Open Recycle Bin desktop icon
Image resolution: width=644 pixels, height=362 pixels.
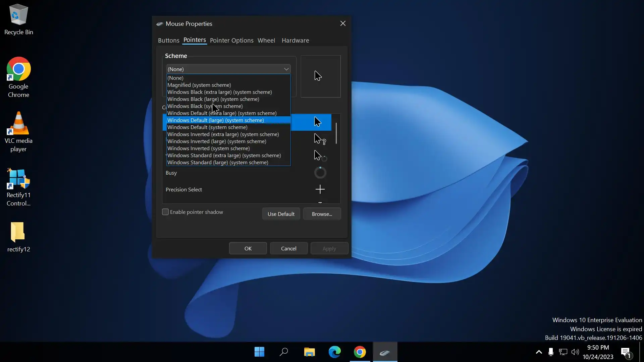point(18,15)
